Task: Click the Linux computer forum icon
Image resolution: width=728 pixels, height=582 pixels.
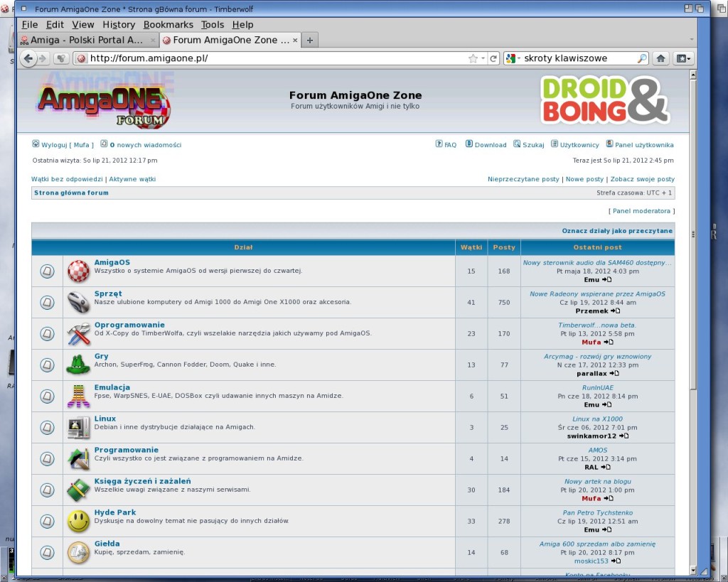Action: pos(78,428)
